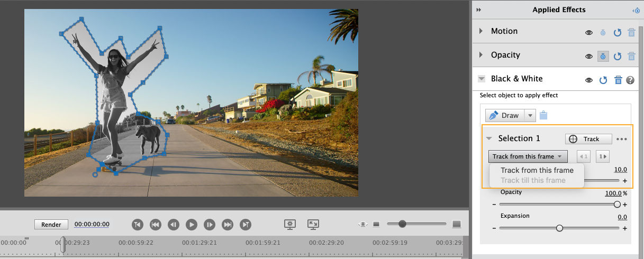This screenshot has width=644, height=259.
Task: Click the timeline zoom slider knob
Action: point(402,224)
